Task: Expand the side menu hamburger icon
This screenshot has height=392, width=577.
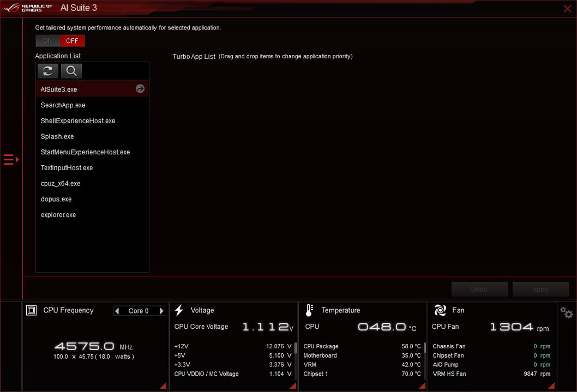Action: (11, 160)
